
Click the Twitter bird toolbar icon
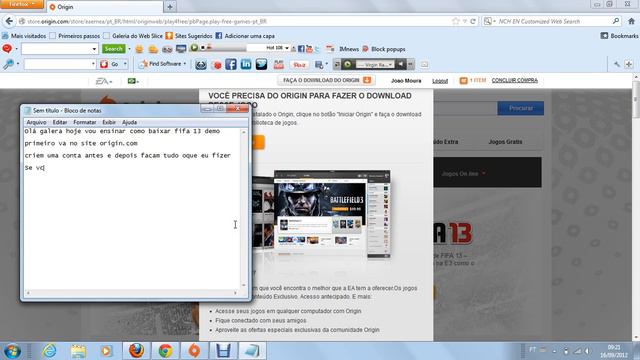261,64
